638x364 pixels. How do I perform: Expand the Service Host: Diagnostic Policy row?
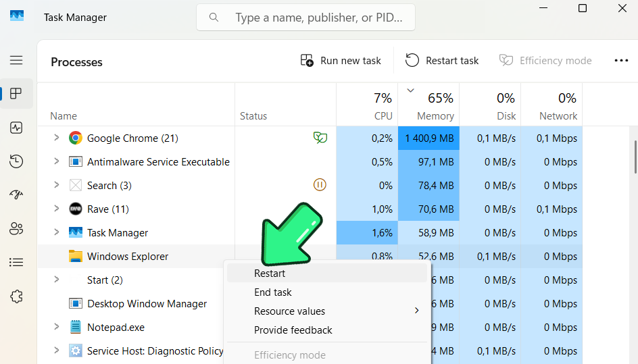(57, 350)
